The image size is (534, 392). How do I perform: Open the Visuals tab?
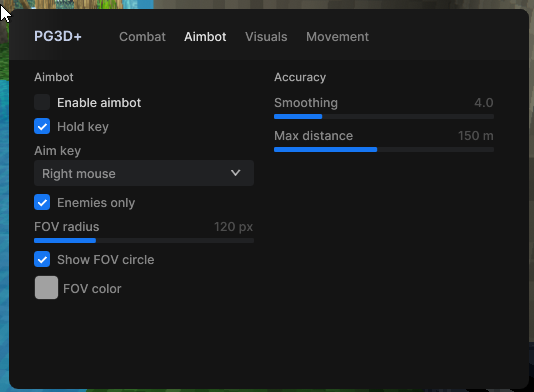pyautogui.click(x=266, y=36)
